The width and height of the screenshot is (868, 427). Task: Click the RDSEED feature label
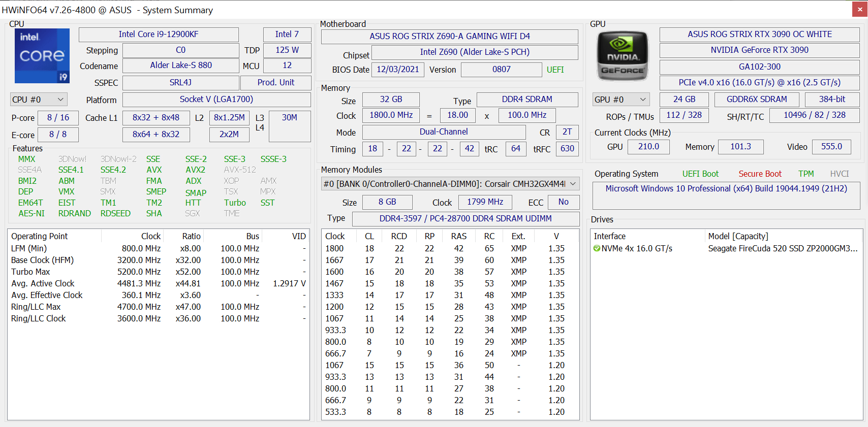coord(115,214)
